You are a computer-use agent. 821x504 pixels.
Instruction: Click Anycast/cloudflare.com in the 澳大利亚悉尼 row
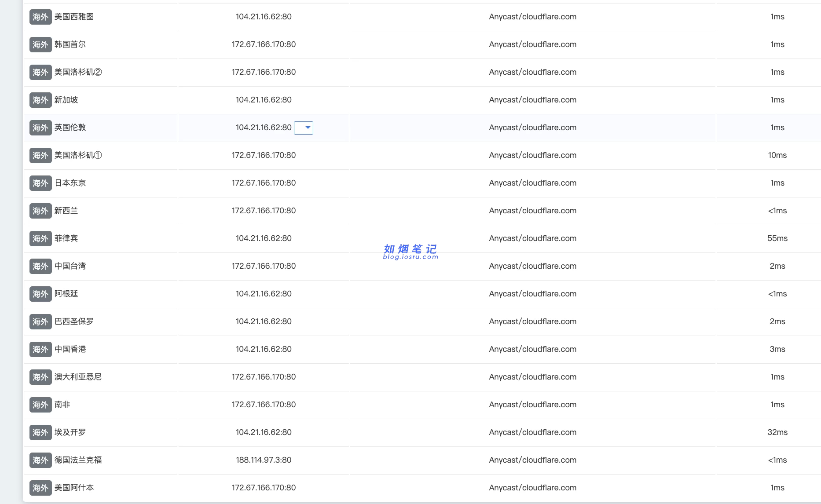click(533, 377)
